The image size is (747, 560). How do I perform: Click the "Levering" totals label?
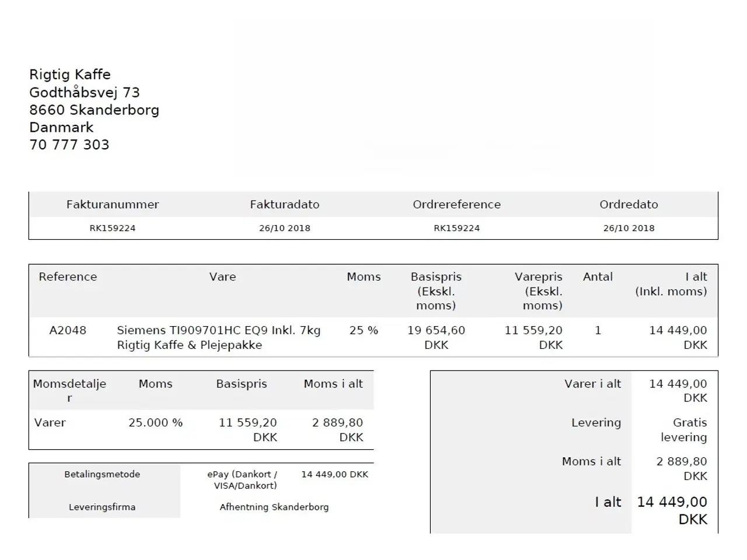click(x=596, y=423)
